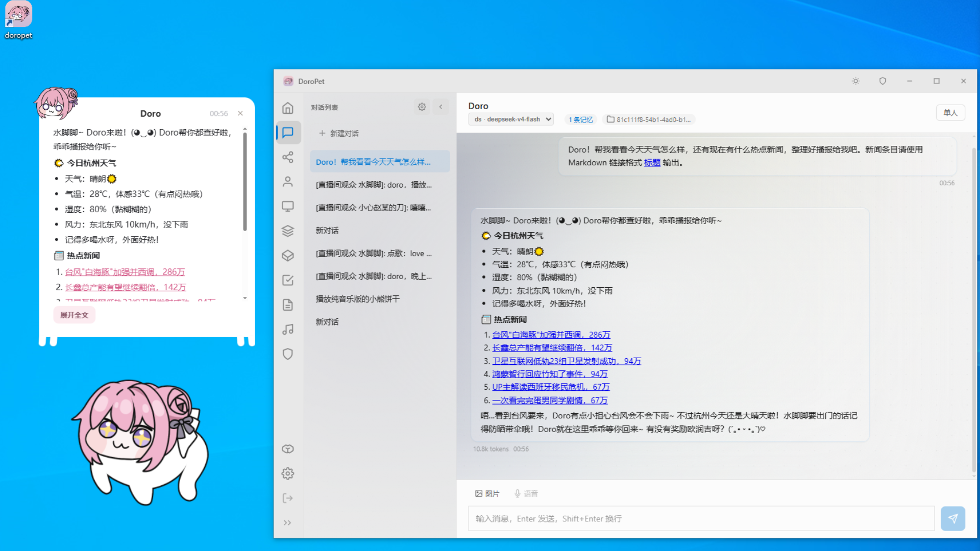Click 展开全文 in the Doro popup
This screenshot has width=980, height=551.
tap(75, 315)
